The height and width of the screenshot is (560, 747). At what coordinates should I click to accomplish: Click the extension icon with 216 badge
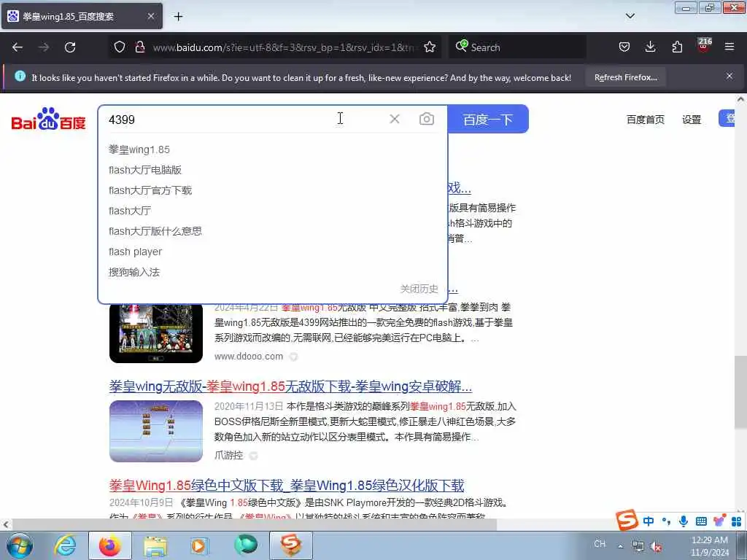(x=704, y=46)
